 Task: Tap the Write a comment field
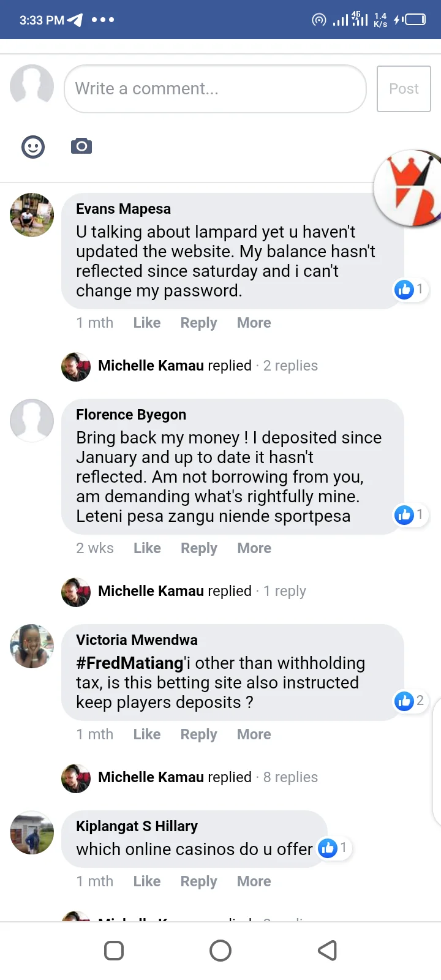click(215, 89)
